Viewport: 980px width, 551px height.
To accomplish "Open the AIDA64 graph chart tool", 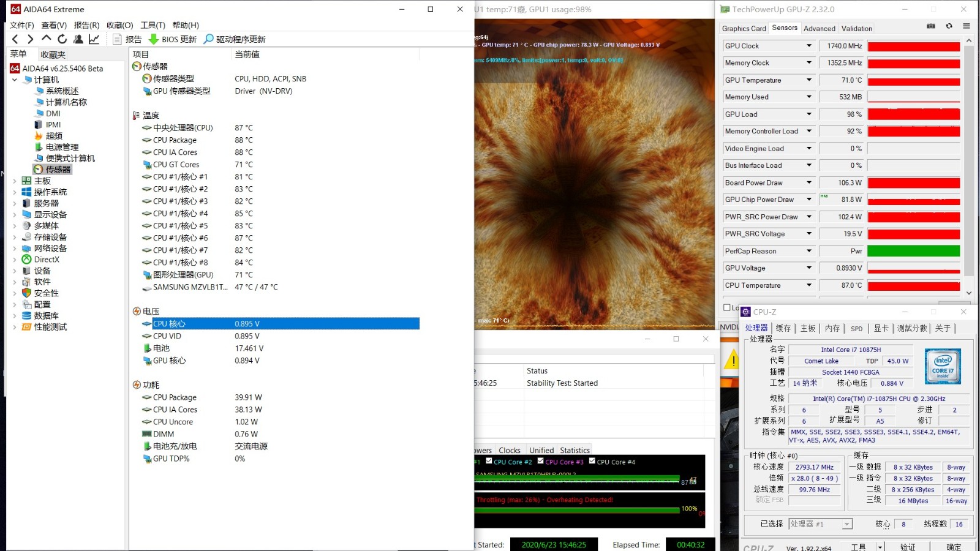I will [x=94, y=39].
